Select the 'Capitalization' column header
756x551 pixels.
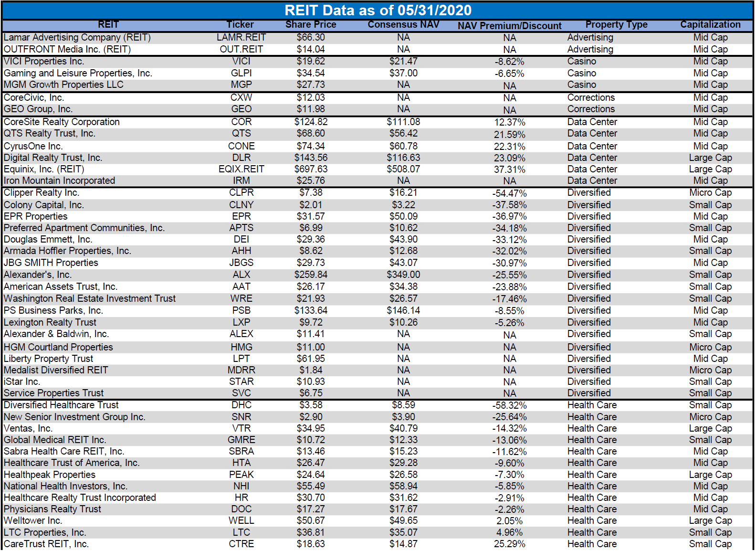click(x=710, y=25)
